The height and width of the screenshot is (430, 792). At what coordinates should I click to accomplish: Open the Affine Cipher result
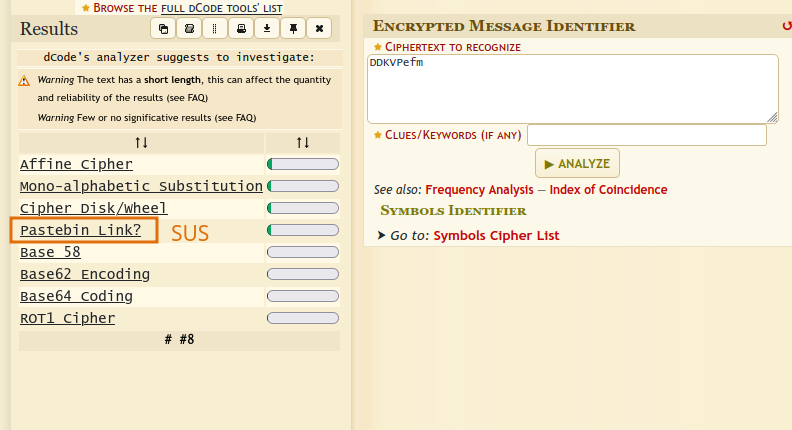[x=76, y=164]
